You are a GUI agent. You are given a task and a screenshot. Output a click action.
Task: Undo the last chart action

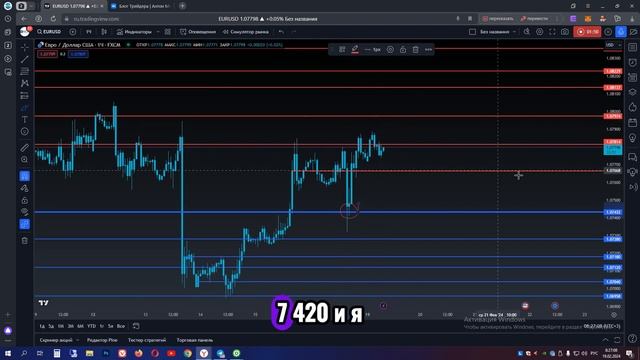(x=281, y=31)
